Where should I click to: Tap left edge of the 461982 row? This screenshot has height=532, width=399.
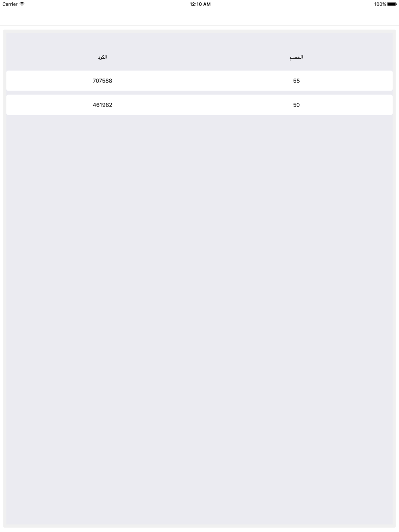tap(16, 105)
